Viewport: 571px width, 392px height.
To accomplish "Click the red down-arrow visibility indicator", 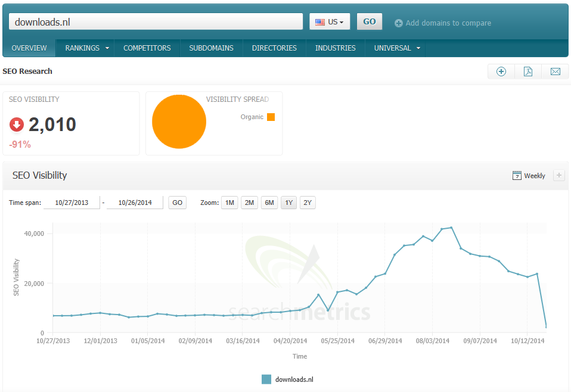I will click(16, 125).
